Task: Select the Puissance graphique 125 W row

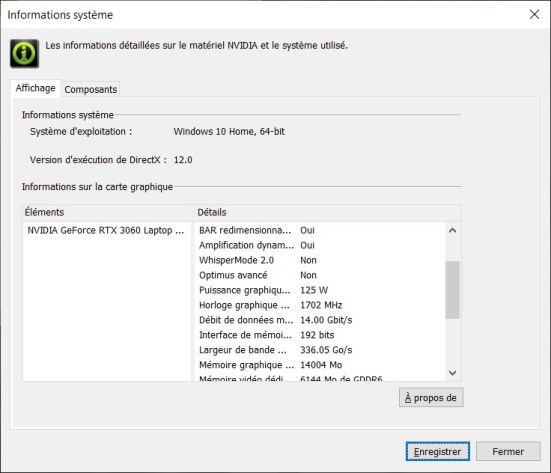Action: point(320,290)
